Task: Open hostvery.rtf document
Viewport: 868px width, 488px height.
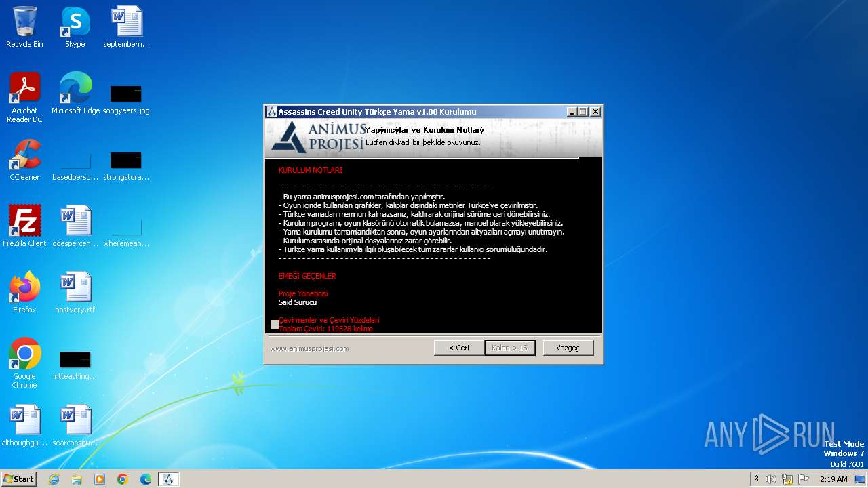Action: tap(75, 293)
